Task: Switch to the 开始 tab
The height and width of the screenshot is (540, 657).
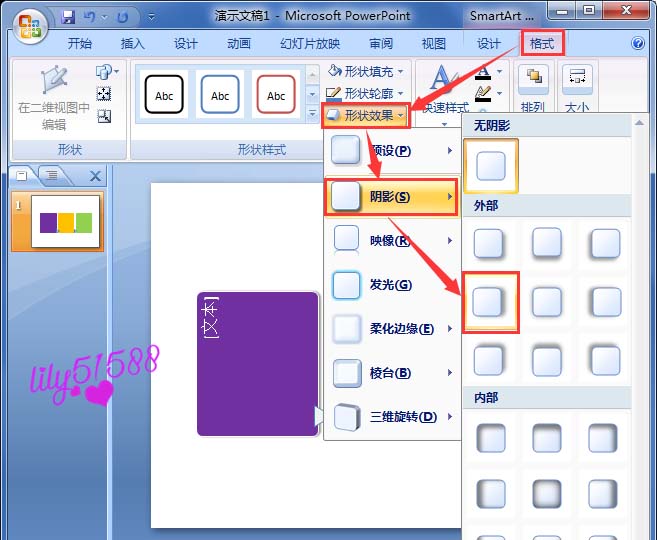Action: coord(80,43)
